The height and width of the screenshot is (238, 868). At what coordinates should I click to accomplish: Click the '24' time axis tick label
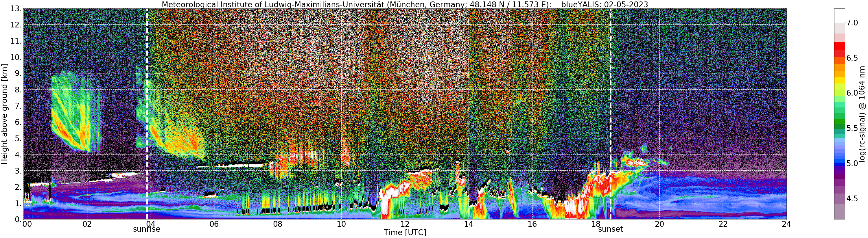[786, 224]
